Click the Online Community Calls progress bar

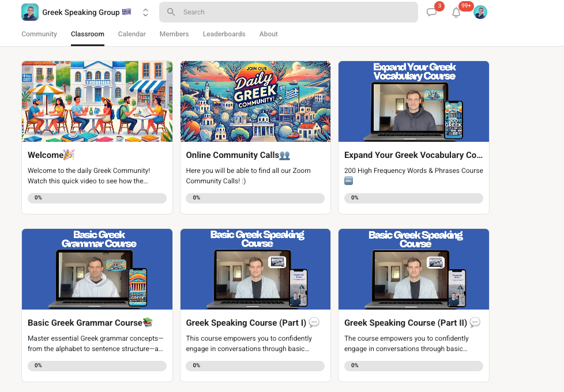pos(255,198)
